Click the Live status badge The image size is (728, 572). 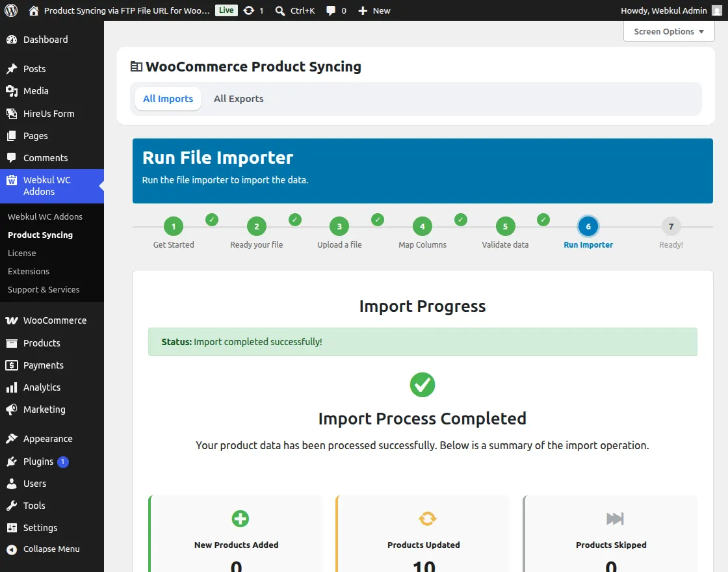click(227, 10)
